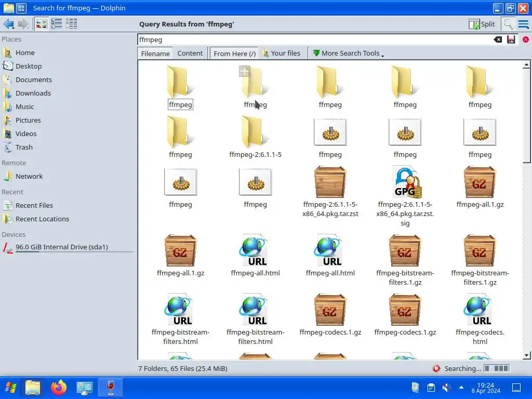
Task: Select the Content search toggle
Action: click(x=190, y=54)
